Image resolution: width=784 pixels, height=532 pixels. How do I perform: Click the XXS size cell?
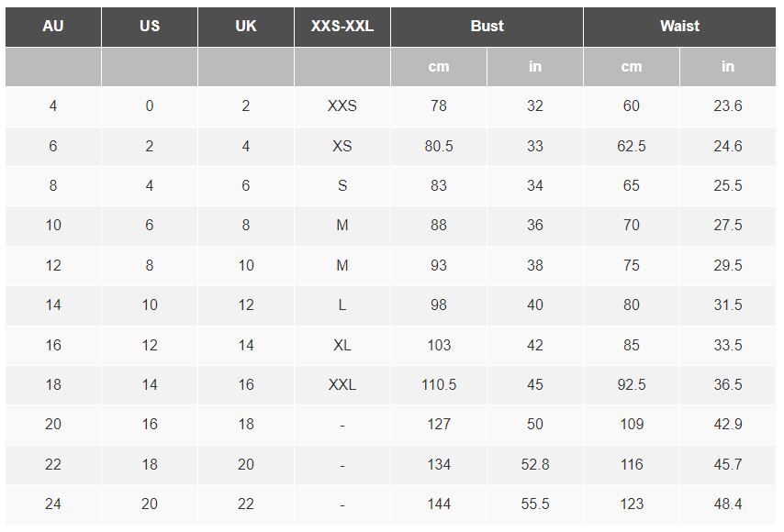[342, 106]
